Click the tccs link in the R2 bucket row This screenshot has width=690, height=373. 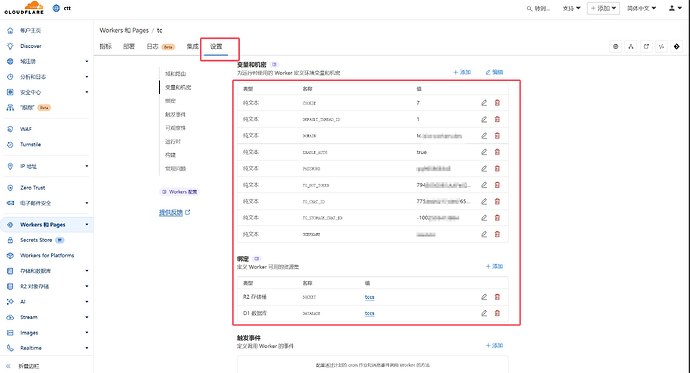370,297
